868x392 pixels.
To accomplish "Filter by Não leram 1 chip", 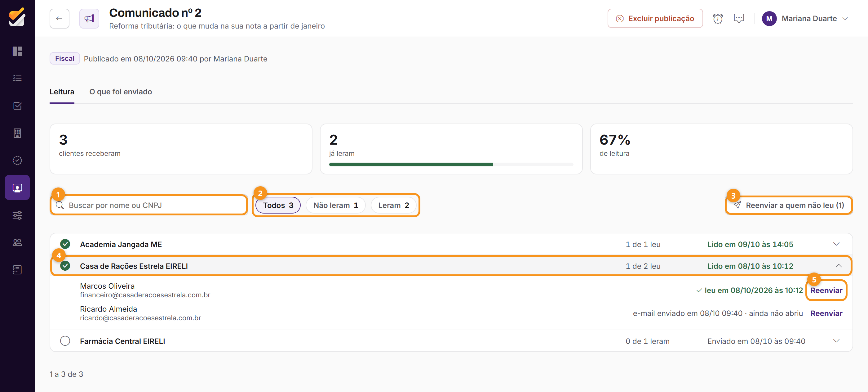I will [x=336, y=205].
